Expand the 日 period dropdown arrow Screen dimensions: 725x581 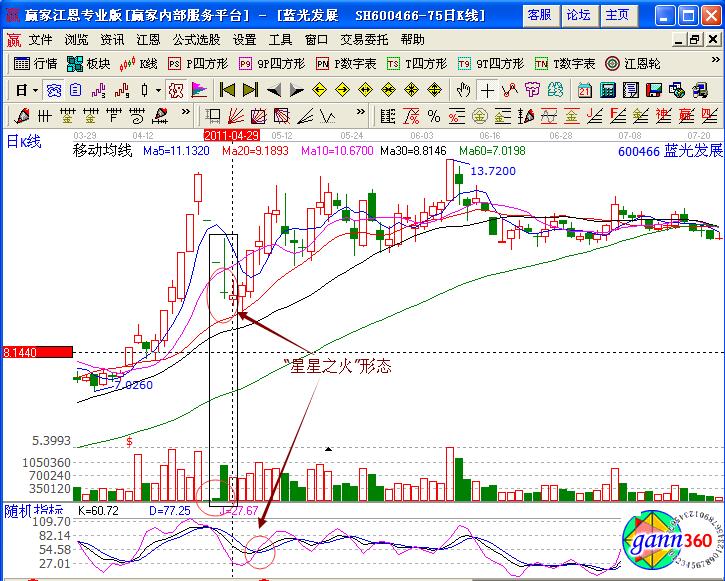point(35,89)
